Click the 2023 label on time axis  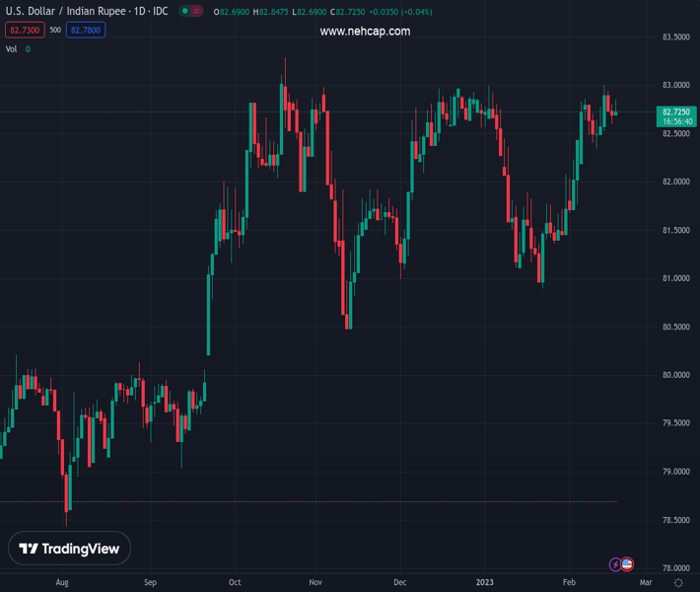point(485,583)
